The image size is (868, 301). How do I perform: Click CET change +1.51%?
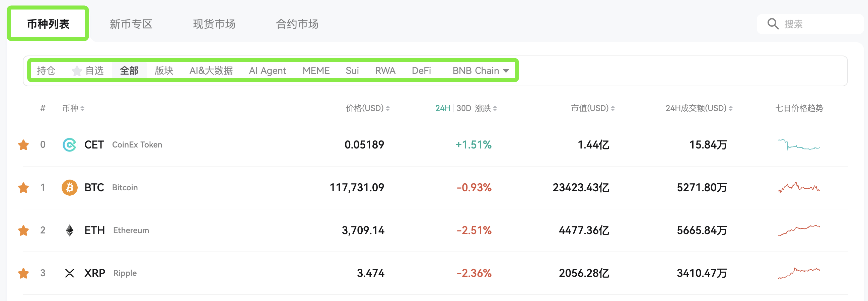point(473,145)
